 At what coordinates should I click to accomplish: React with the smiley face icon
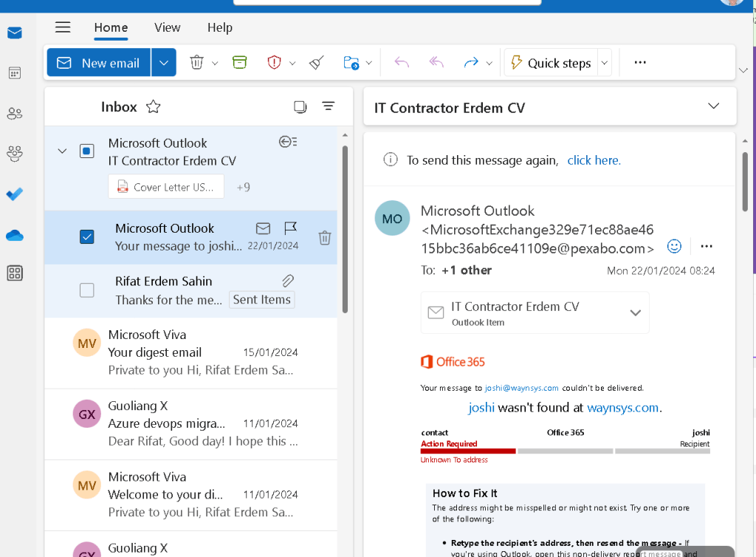tap(674, 247)
